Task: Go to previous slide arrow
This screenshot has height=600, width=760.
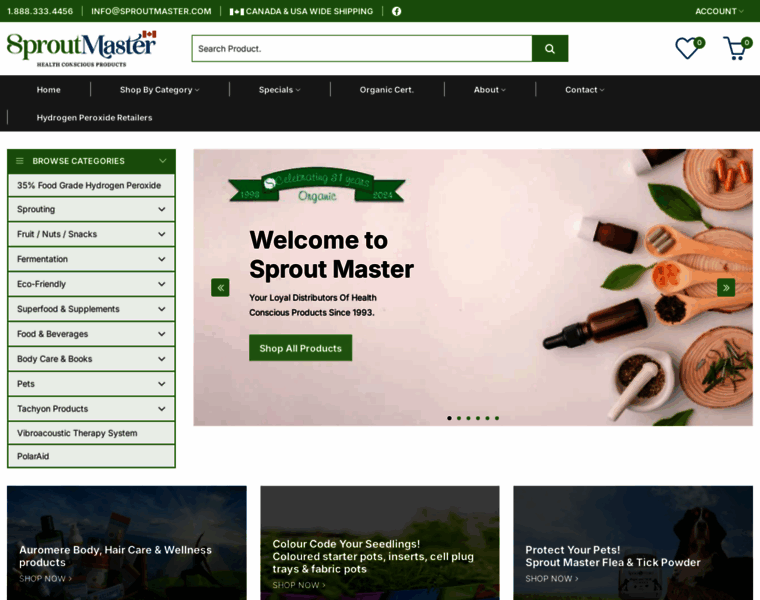Action: tap(220, 288)
